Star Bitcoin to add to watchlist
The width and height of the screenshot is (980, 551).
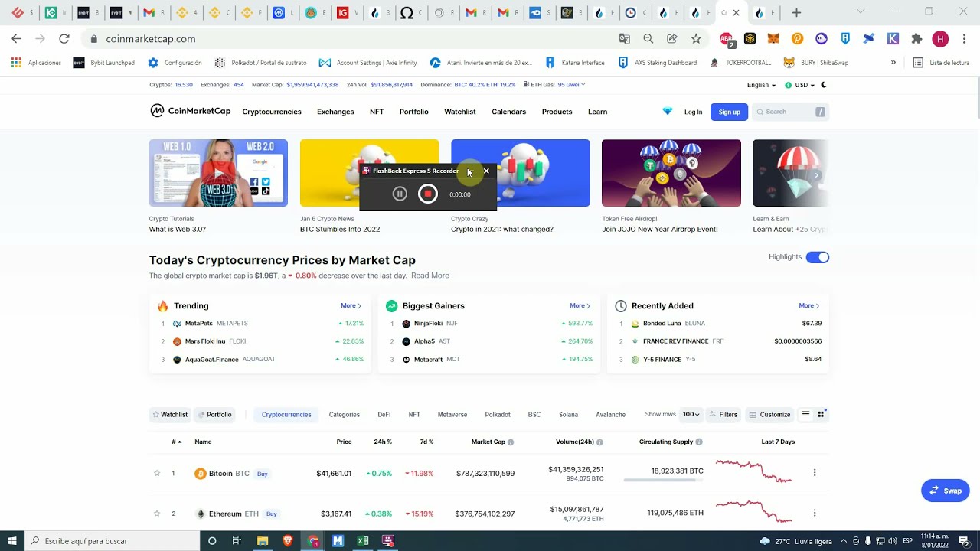tap(157, 474)
